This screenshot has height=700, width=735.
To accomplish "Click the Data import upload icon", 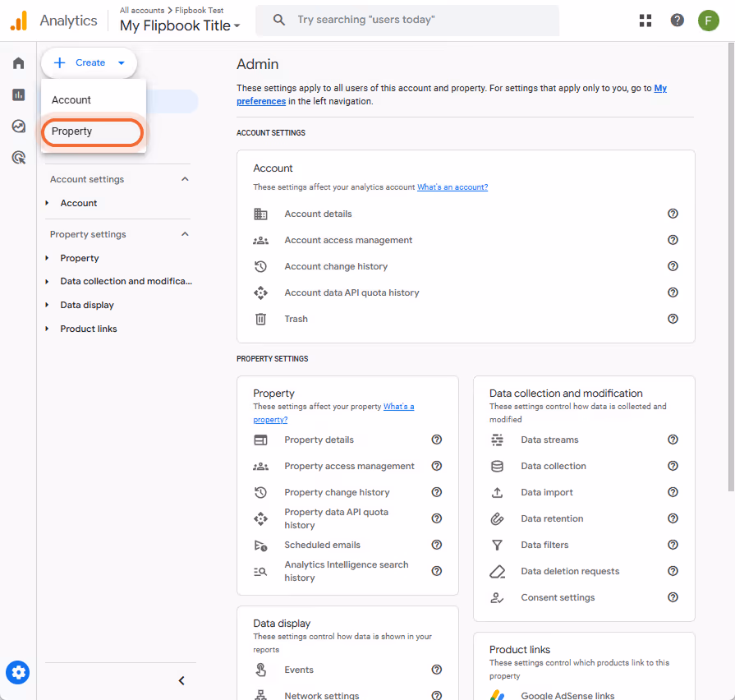I will tap(497, 492).
